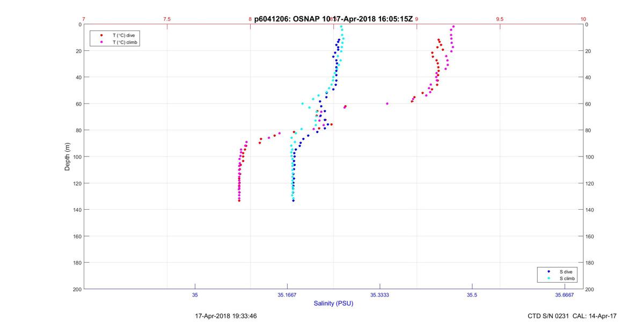Click the cyan S climb legend marker

pos(548,278)
